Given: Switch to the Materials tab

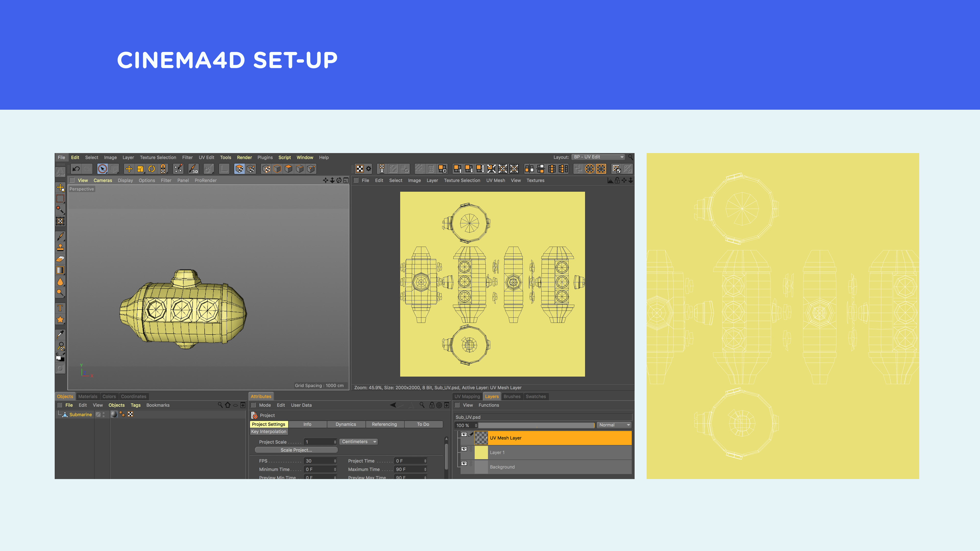Looking at the screenshot, I should pyautogui.click(x=88, y=396).
